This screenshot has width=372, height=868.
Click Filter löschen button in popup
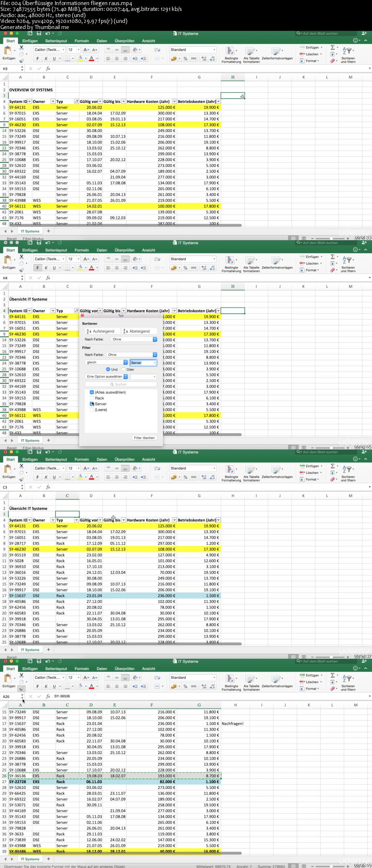(x=144, y=438)
